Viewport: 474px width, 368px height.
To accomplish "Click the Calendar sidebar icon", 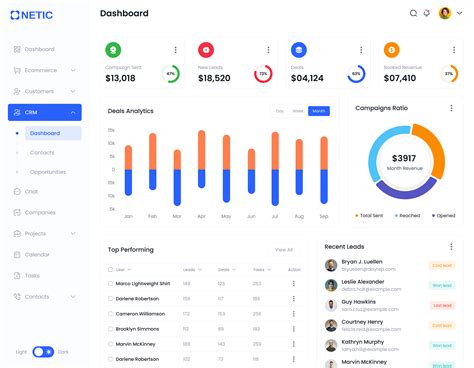I will tap(17, 255).
